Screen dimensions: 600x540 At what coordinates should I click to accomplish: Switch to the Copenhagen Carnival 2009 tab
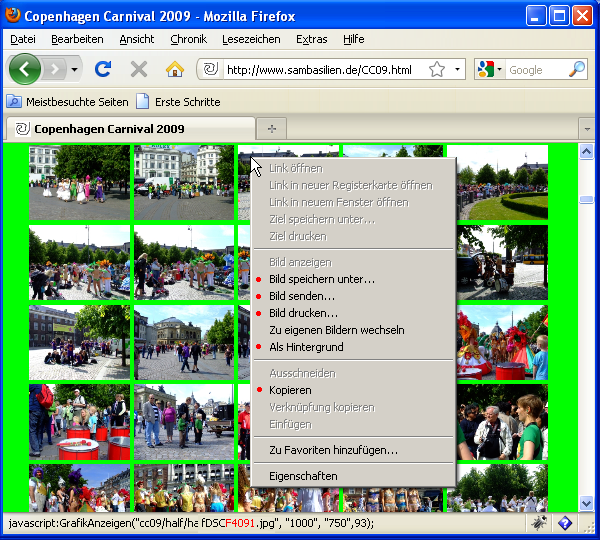(x=108, y=129)
